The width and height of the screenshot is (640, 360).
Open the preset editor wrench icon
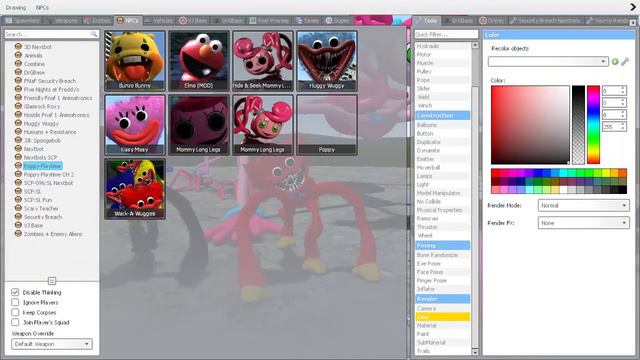625,62
